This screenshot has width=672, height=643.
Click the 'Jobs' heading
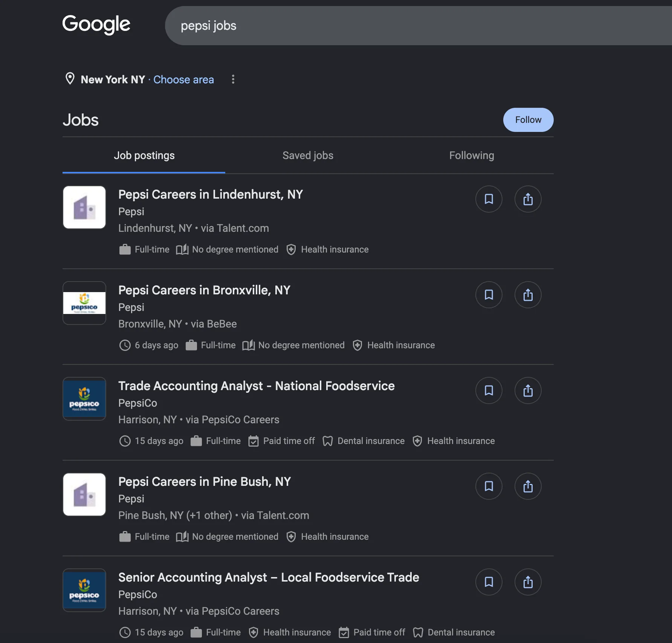pyautogui.click(x=81, y=120)
